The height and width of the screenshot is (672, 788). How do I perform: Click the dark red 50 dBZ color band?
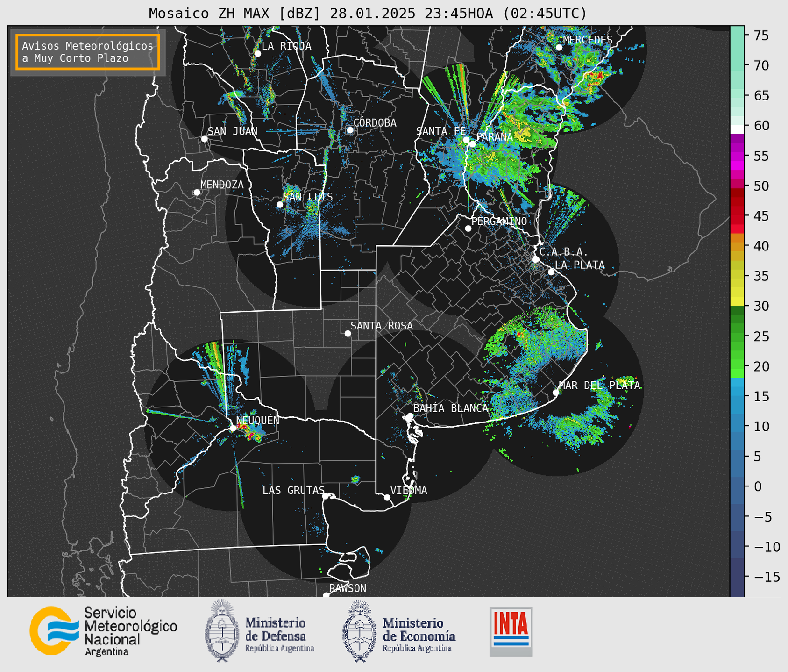click(x=737, y=192)
